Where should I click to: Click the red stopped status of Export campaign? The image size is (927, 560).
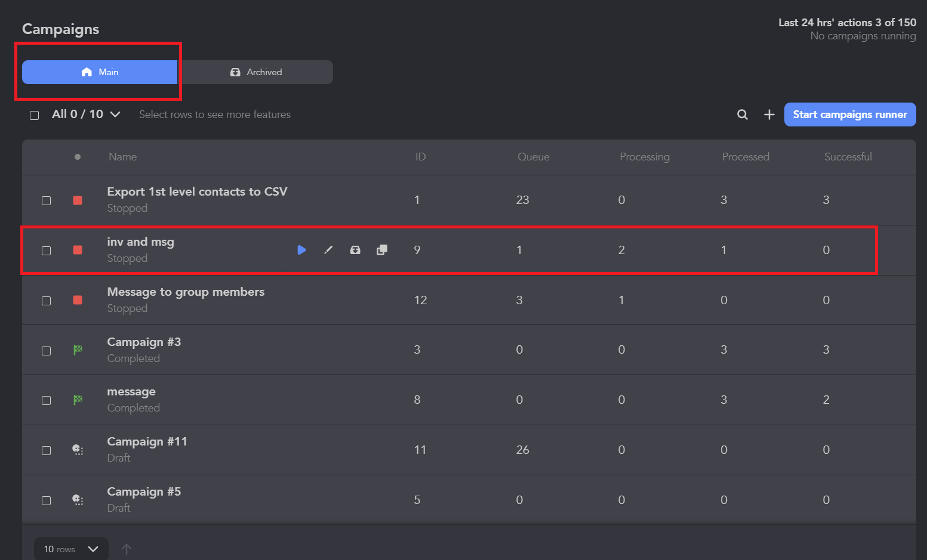point(78,200)
